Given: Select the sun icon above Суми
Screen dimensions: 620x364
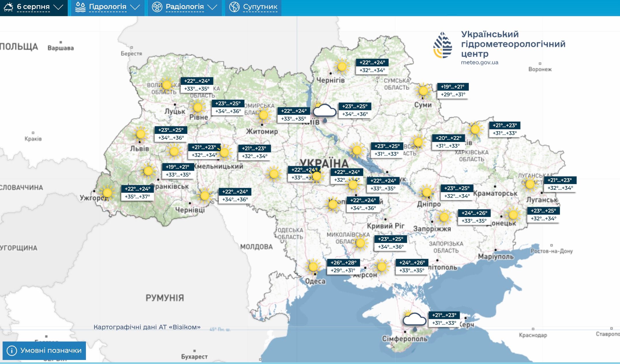Looking at the screenshot, I should tap(423, 91).
